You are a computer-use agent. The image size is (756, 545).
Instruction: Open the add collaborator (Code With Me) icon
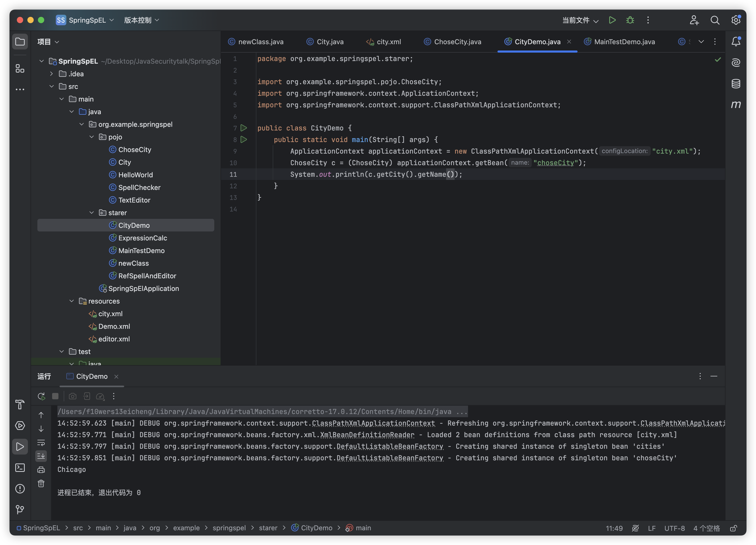click(694, 20)
